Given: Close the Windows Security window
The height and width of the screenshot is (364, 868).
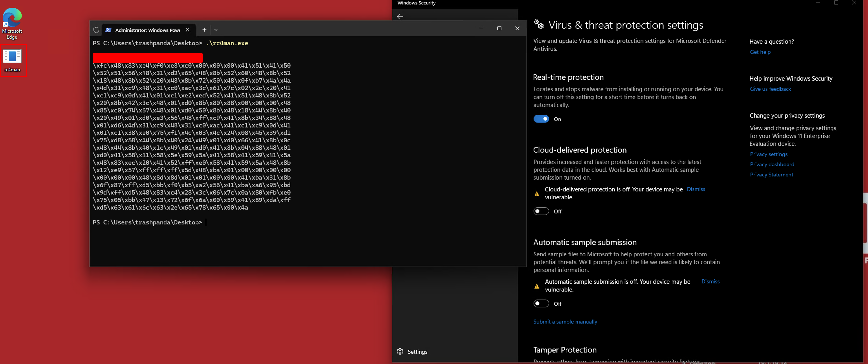Looking at the screenshot, I should click(854, 3).
